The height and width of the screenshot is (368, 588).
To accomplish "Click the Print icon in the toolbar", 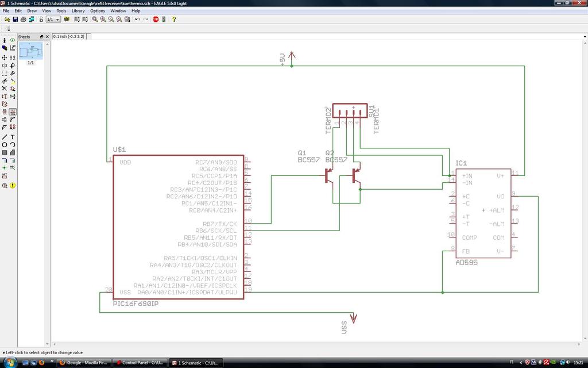I will pyautogui.click(x=23, y=19).
